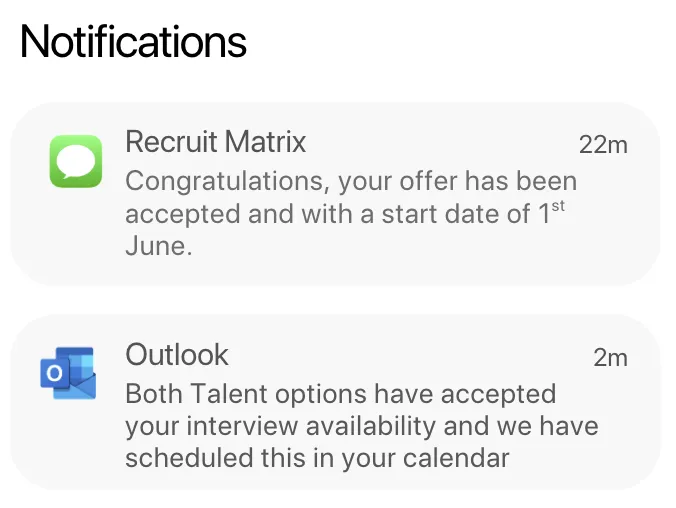
Task: Click the Recruit Matrix sender name
Action: click(215, 142)
